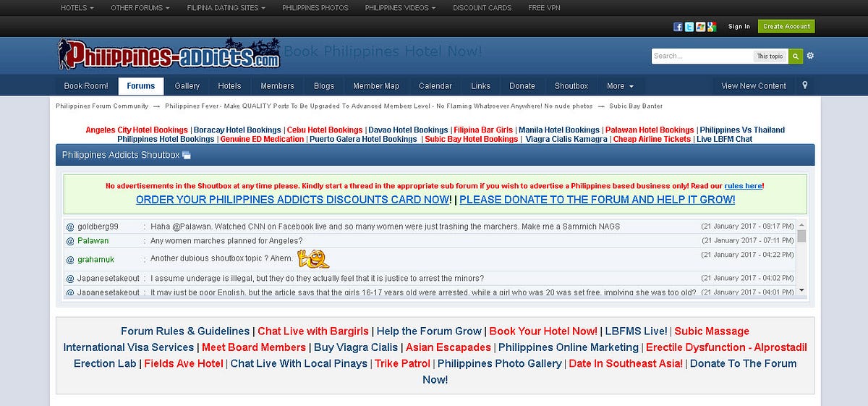Click inside the Search field
The height and width of the screenshot is (406, 868).
(702, 56)
